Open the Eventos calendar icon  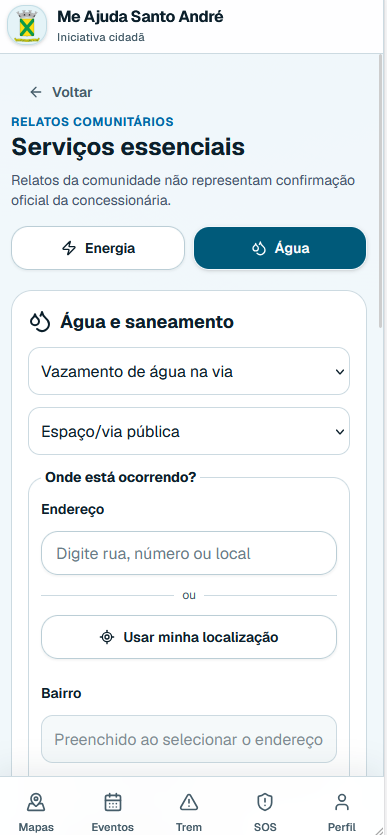coord(113,801)
